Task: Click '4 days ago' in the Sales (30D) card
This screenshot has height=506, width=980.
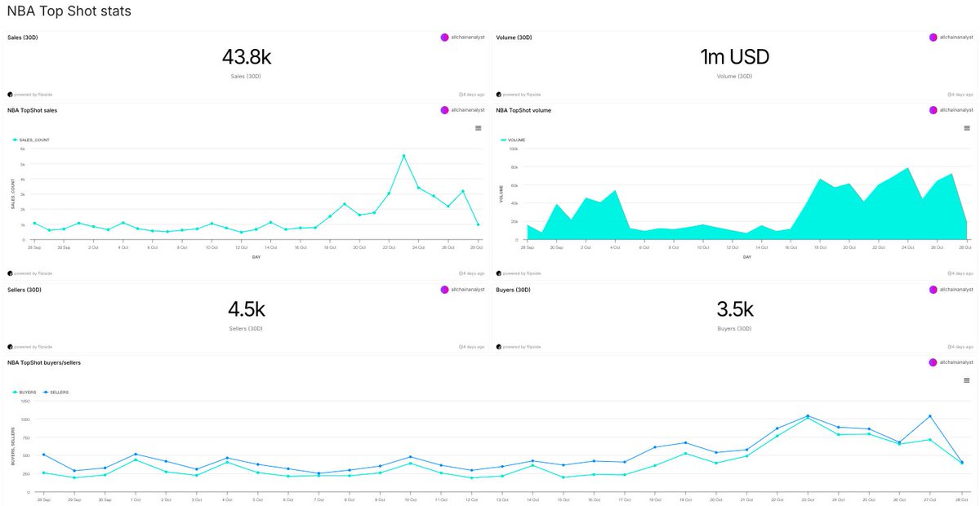Action: [x=474, y=95]
